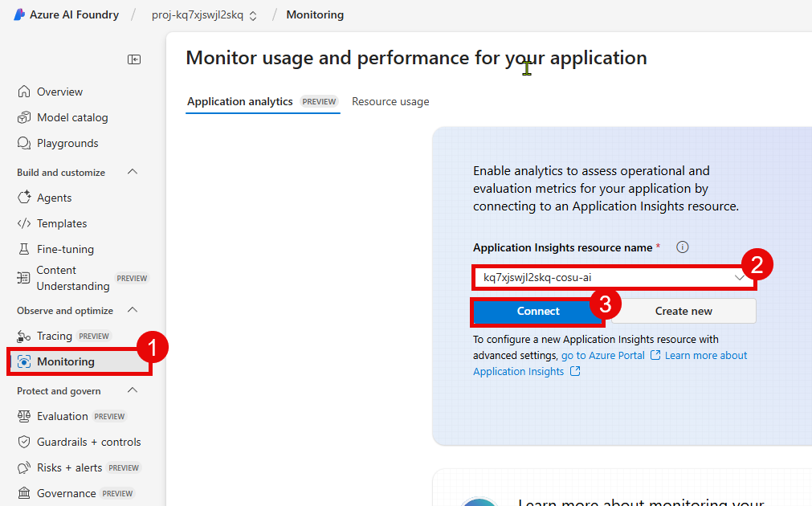Switch to the Resource usage tab

pyautogui.click(x=390, y=101)
